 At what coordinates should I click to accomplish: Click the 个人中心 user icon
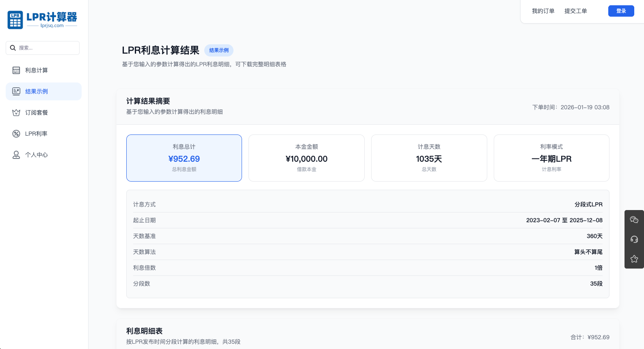coord(16,155)
